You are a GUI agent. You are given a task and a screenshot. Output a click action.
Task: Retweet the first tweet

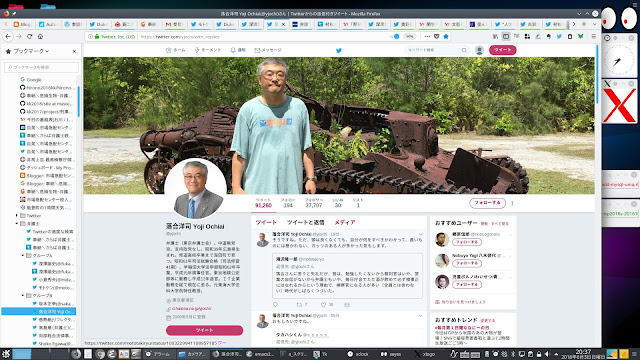point(299,304)
